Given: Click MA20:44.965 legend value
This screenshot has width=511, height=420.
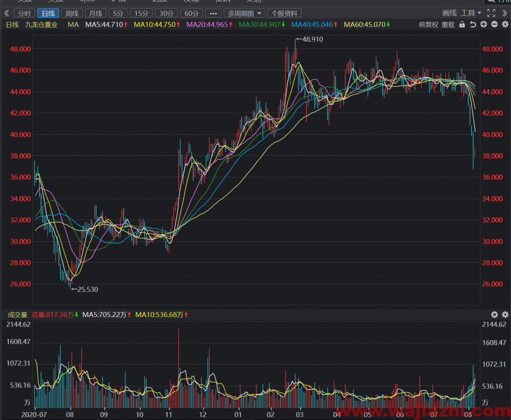Looking at the screenshot, I should pyautogui.click(x=209, y=25).
